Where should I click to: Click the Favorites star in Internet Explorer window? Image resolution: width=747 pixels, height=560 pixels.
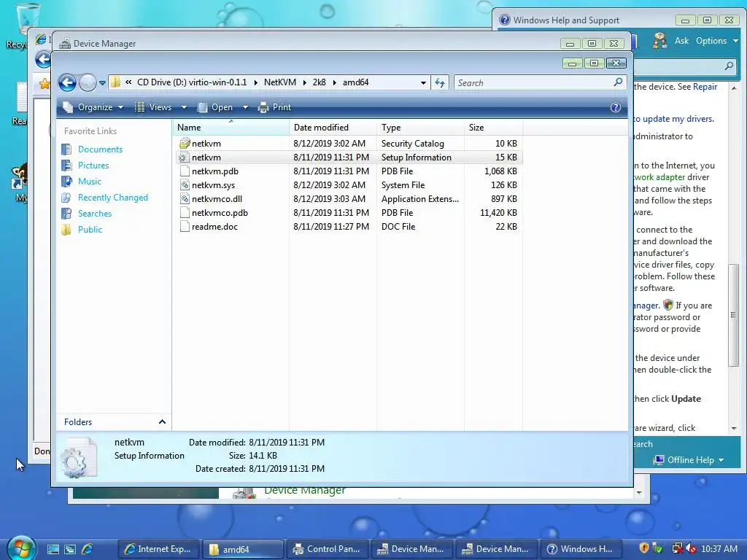pyautogui.click(x=44, y=85)
